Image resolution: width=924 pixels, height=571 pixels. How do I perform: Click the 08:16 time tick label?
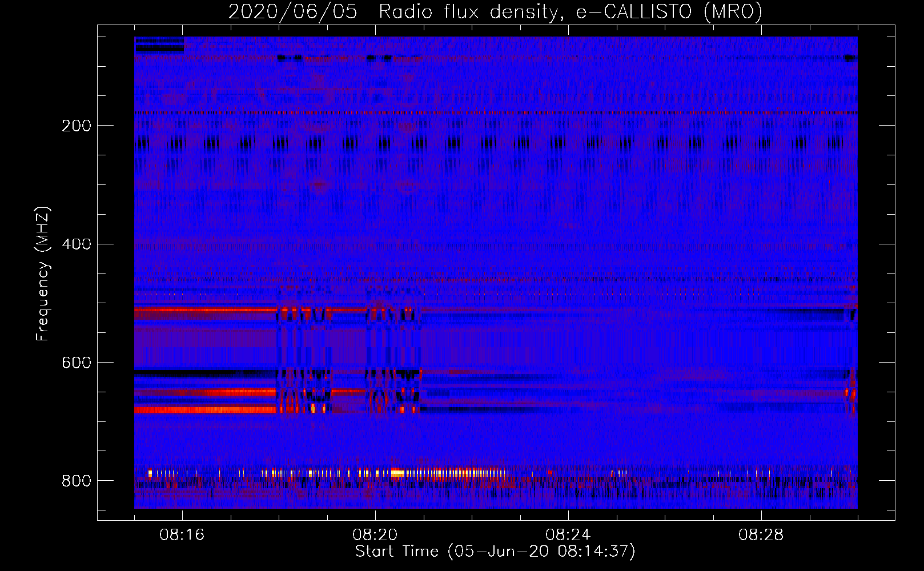[182, 535]
